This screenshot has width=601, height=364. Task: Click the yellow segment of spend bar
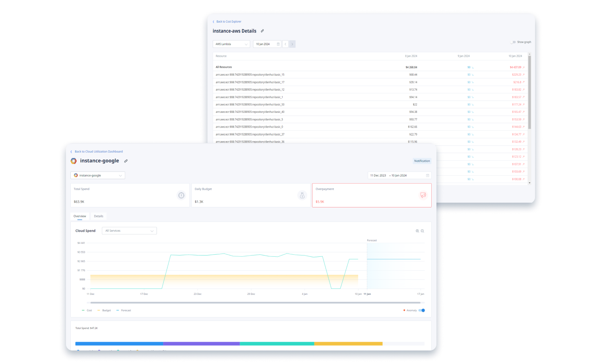349,344
